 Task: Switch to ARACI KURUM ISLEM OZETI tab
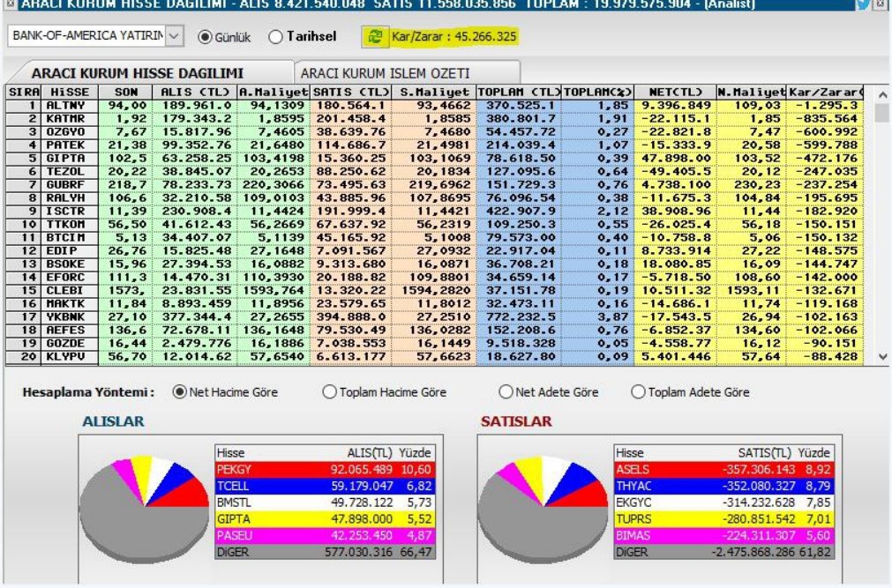(386, 73)
